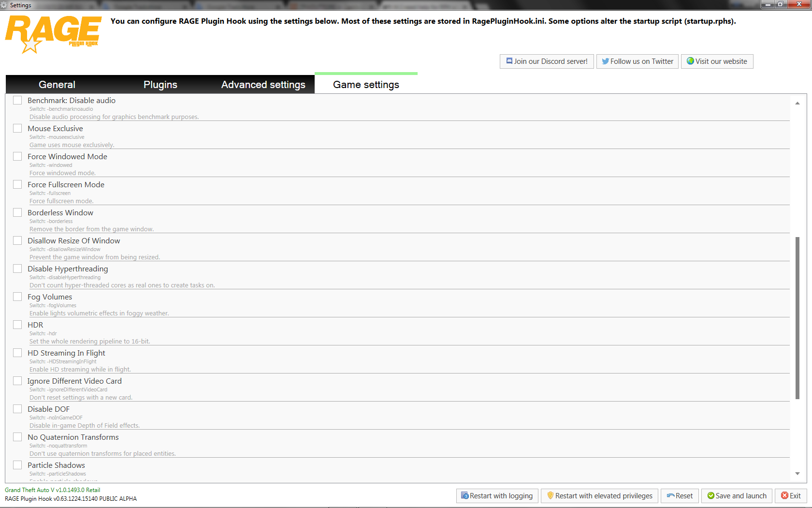Click the Reset arrow icon

coord(670,495)
